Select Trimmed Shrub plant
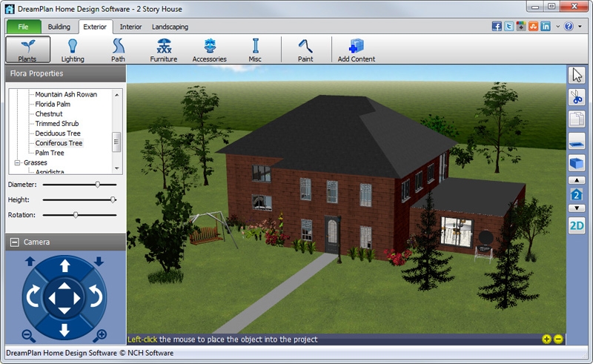Image resolution: width=593 pixels, height=364 pixels. 57,124
